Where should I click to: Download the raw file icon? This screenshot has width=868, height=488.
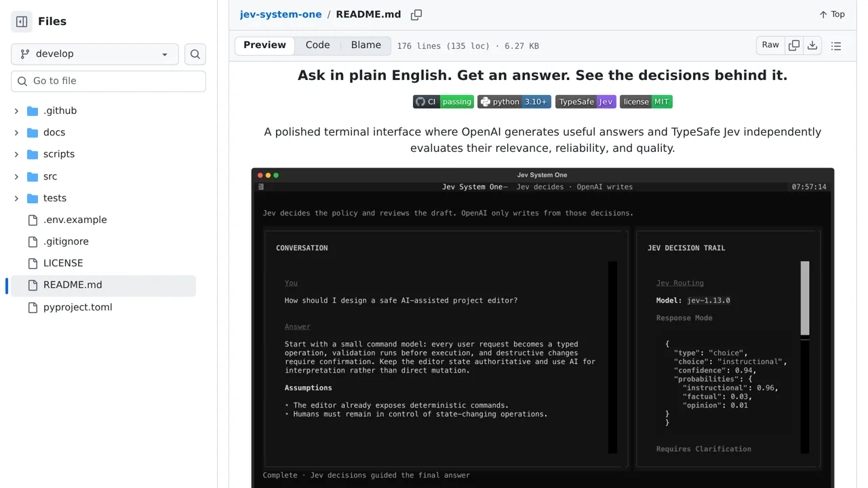pos(812,45)
